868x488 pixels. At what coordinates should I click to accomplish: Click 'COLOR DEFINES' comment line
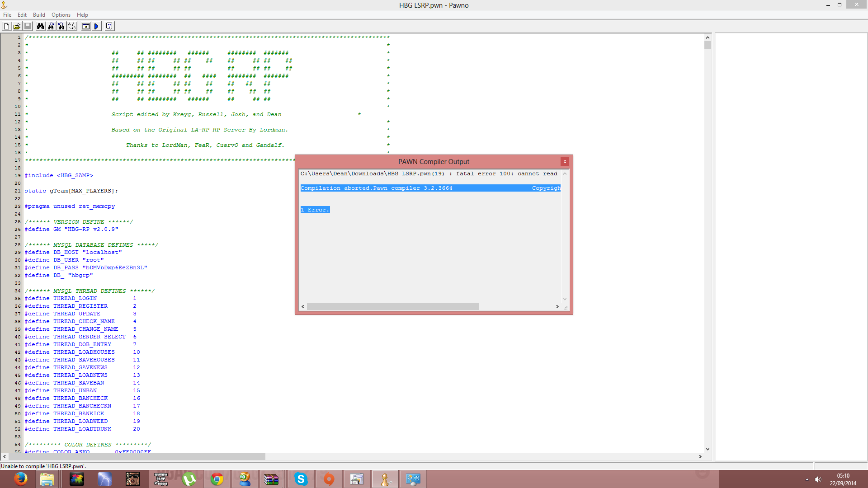click(88, 445)
